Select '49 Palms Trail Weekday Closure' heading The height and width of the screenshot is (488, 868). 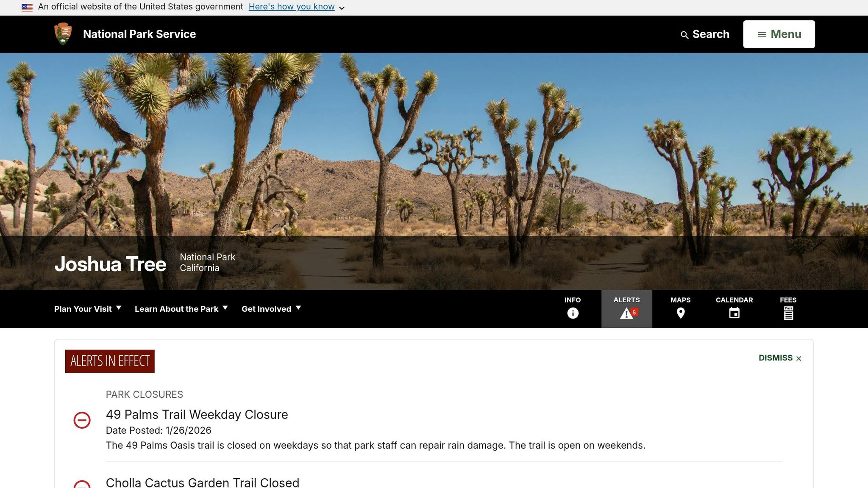(x=197, y=414)
